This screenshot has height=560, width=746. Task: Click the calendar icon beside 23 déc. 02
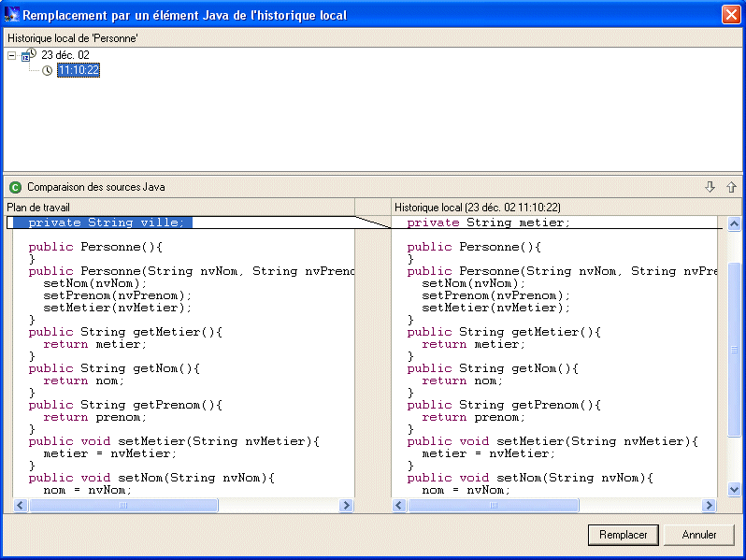point(29,55)
